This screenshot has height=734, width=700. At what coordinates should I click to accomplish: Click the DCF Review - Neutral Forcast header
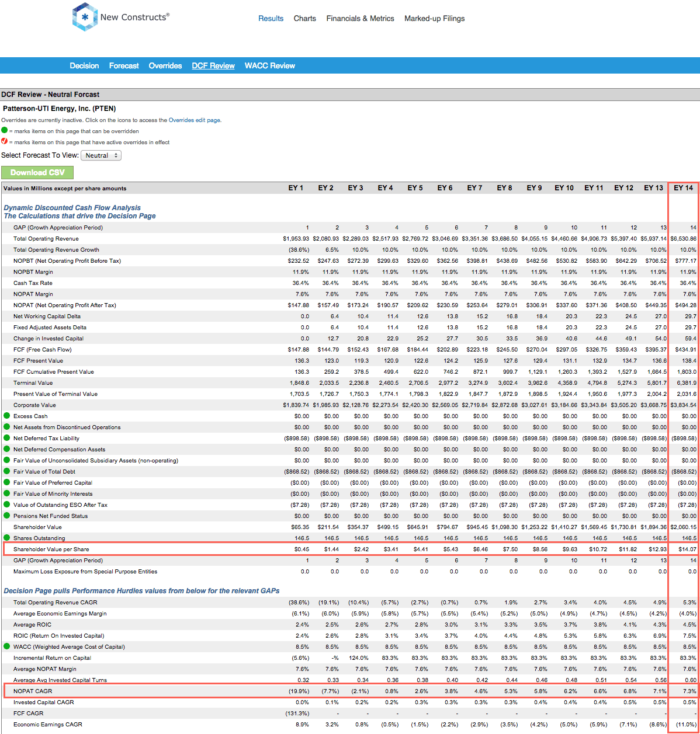pos(50,94)
